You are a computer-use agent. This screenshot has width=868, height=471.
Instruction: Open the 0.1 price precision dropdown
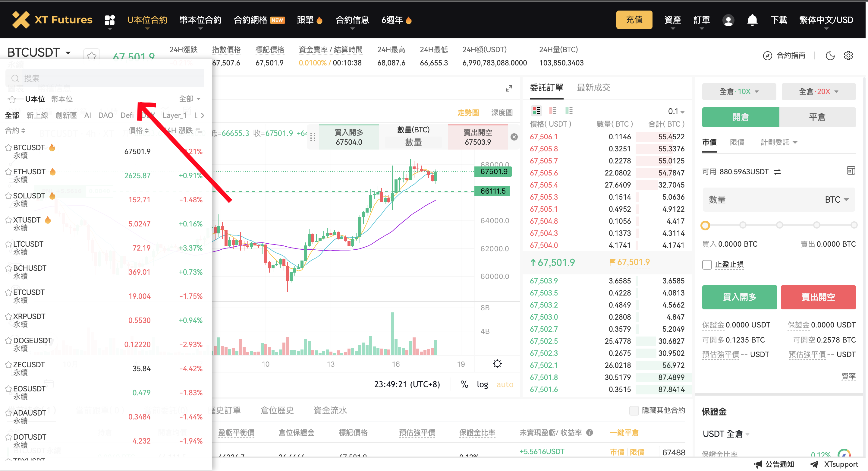coord(676,112)
